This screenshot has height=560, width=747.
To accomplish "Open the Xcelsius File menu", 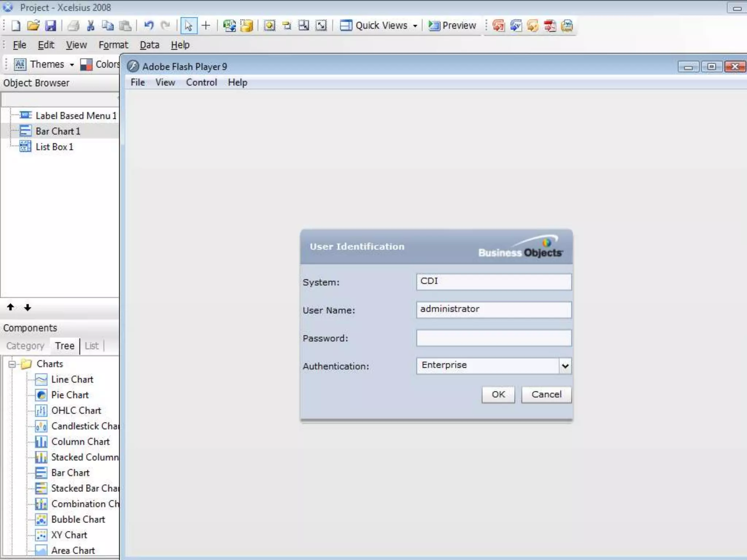I will click(20, 45).
